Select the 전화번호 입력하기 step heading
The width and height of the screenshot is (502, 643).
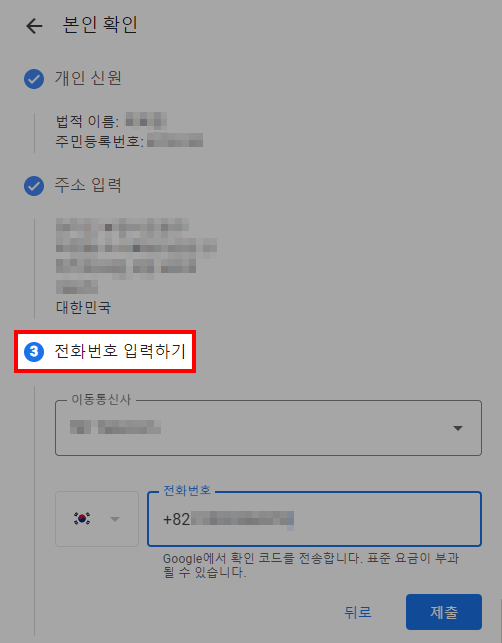120,351
